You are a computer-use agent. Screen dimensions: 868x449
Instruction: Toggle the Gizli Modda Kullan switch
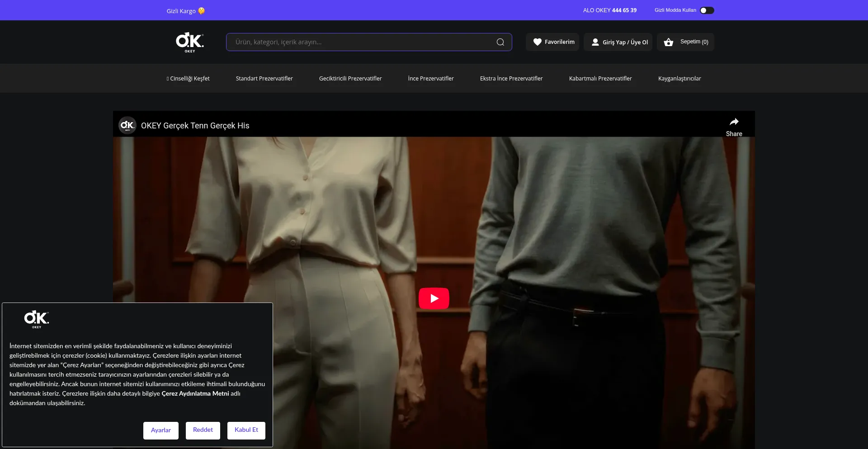[707, 10]
